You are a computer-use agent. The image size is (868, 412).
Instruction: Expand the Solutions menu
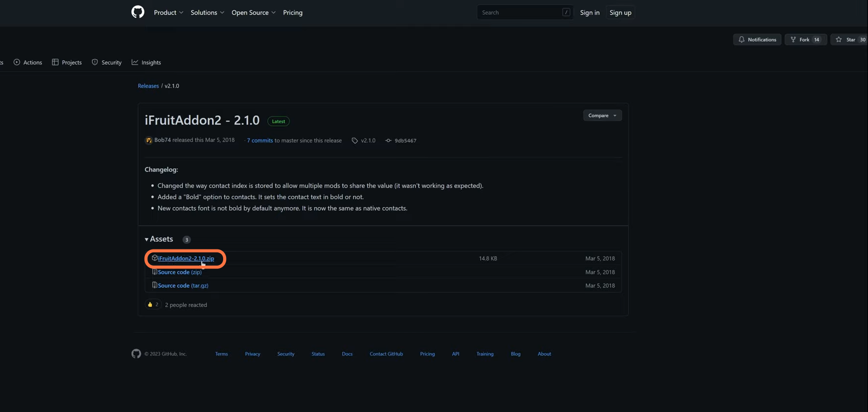(x=207, y=12)
